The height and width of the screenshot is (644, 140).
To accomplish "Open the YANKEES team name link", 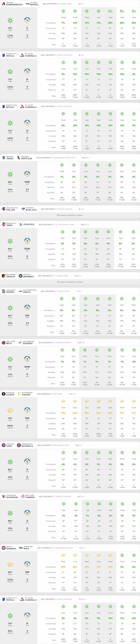I will coord(30,498).
